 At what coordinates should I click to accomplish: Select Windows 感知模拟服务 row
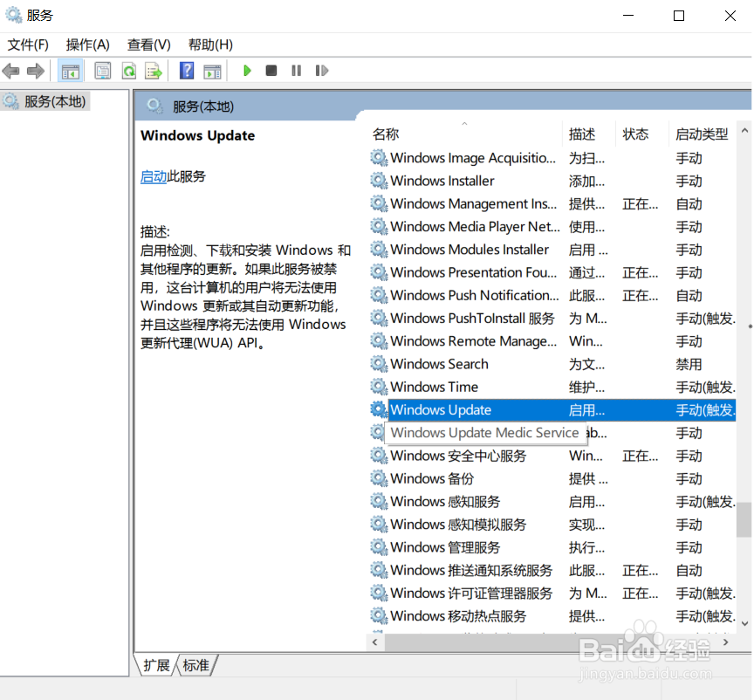click(553, 525)
